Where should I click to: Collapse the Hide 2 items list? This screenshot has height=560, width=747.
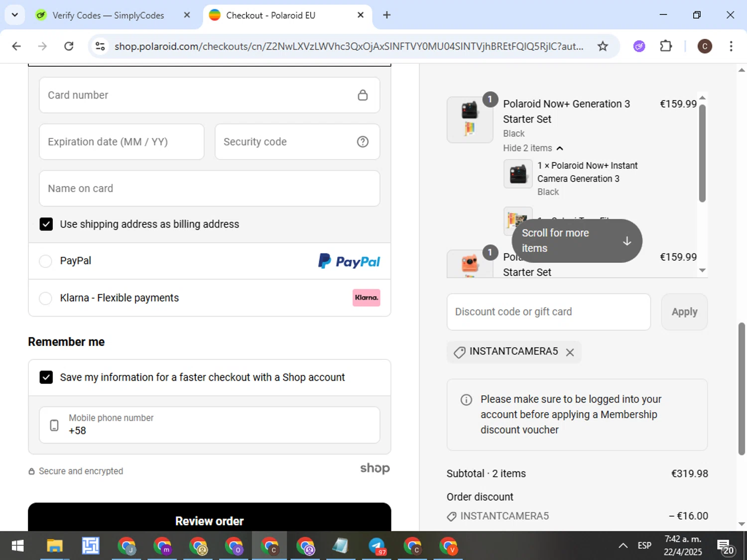pyautogui.click(x=533, y=148)
